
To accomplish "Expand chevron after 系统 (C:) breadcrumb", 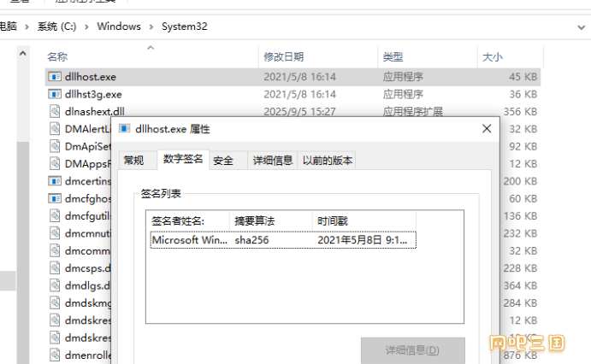I will coord(86,26).
